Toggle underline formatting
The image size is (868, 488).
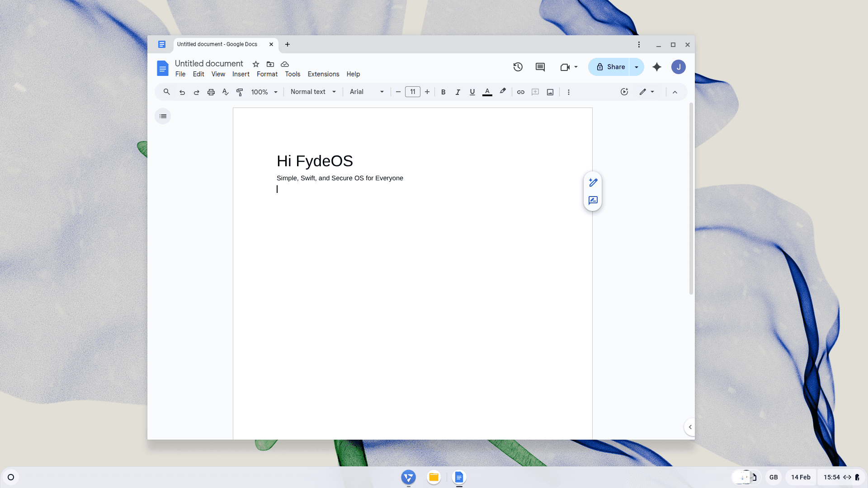tap(472, 92)
